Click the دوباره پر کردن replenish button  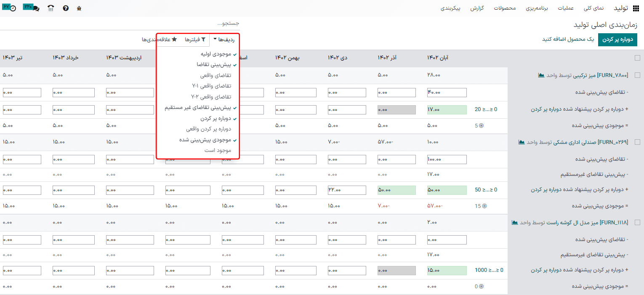[617, 40]
